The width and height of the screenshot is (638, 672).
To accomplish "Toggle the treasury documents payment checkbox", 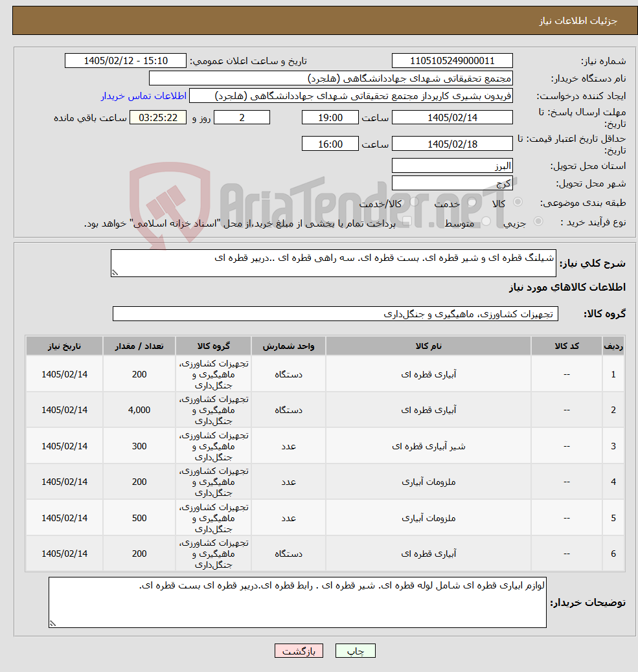I will tap(407, 221).
